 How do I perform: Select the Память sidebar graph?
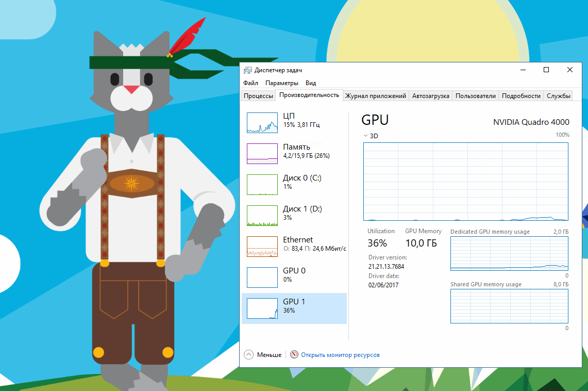coord(262,153)
